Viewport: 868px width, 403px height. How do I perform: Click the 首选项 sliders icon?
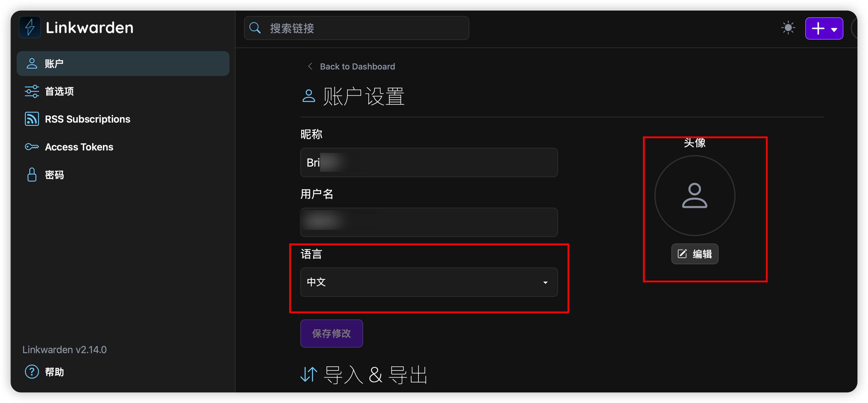[32, 92]
